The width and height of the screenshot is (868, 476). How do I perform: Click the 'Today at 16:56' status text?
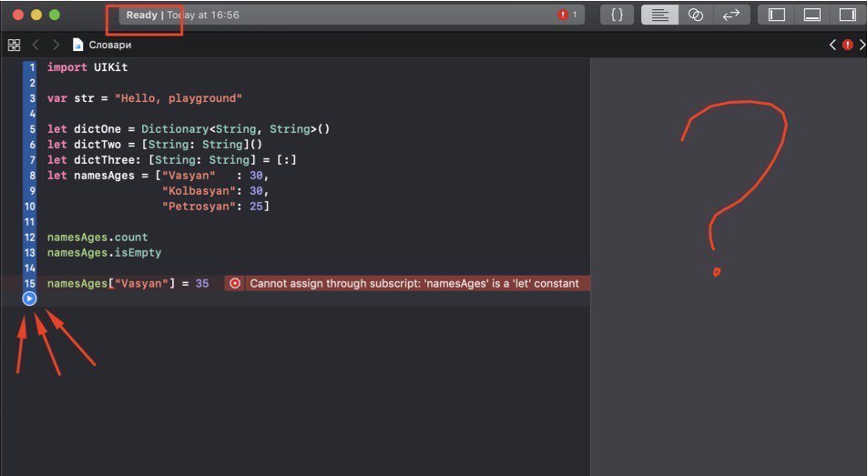click(203, 15)
